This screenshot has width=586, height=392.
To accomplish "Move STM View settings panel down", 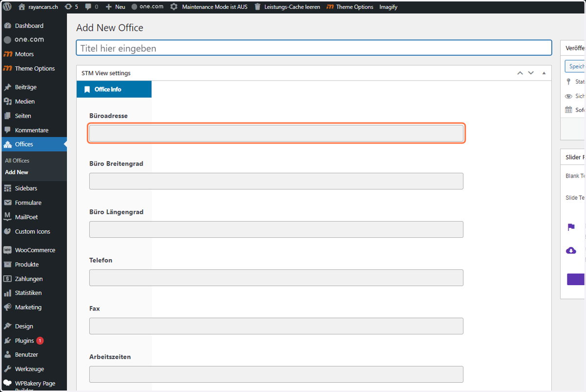I will [531, 73].
